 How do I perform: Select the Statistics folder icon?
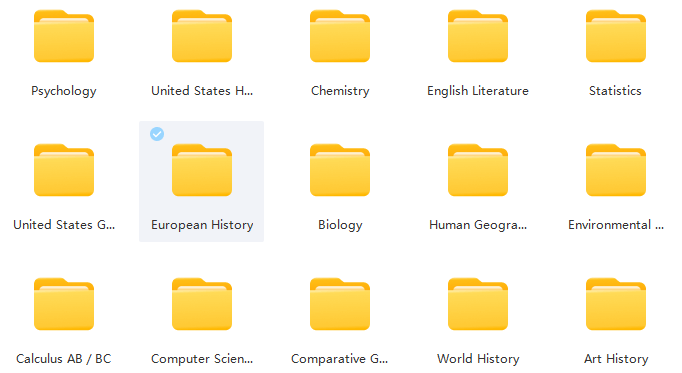pos(616,36)
